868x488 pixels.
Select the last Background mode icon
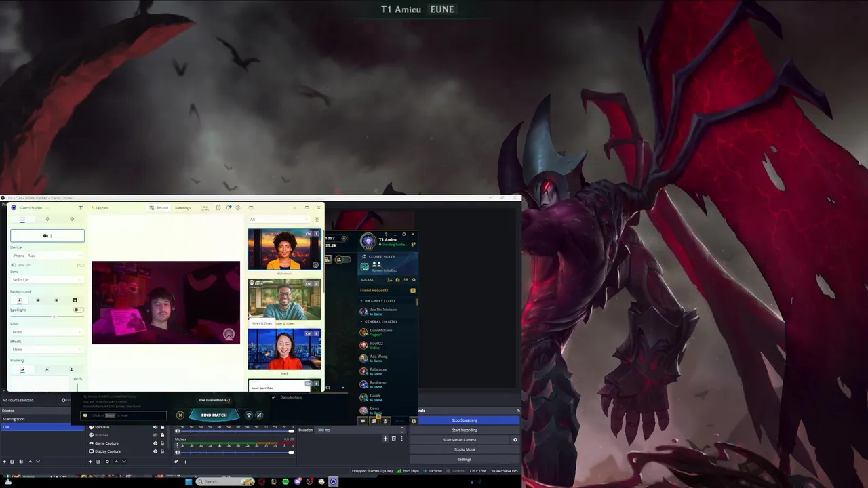[75, 300]
